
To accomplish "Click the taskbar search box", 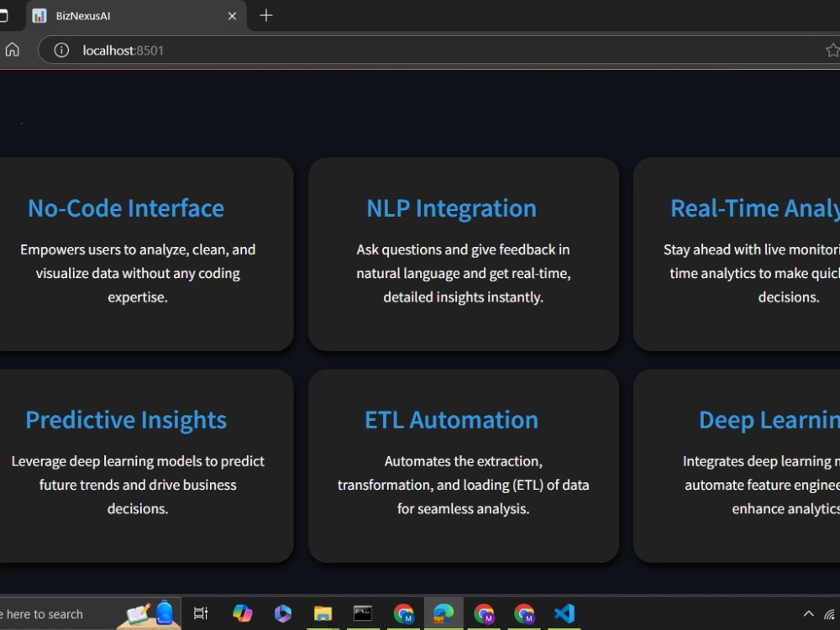I will tap(88, 614).
